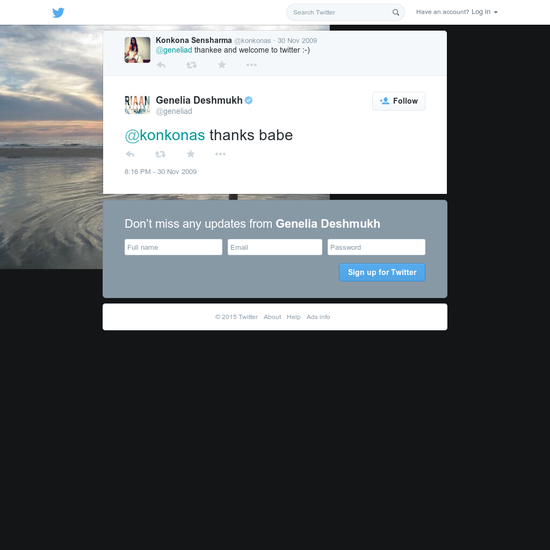The height and width of the screenshot is (550, 550).
Task: Favorite Genelia's "thanks babe" tweet
Action: [x=190, y=154]
